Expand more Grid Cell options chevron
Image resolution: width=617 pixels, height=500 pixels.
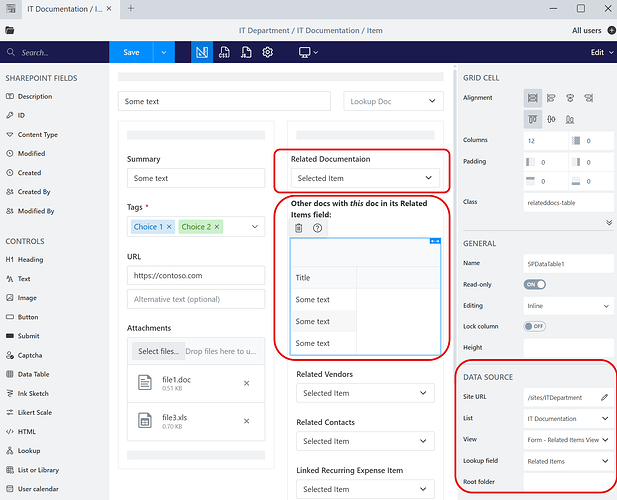click(608, 220)
